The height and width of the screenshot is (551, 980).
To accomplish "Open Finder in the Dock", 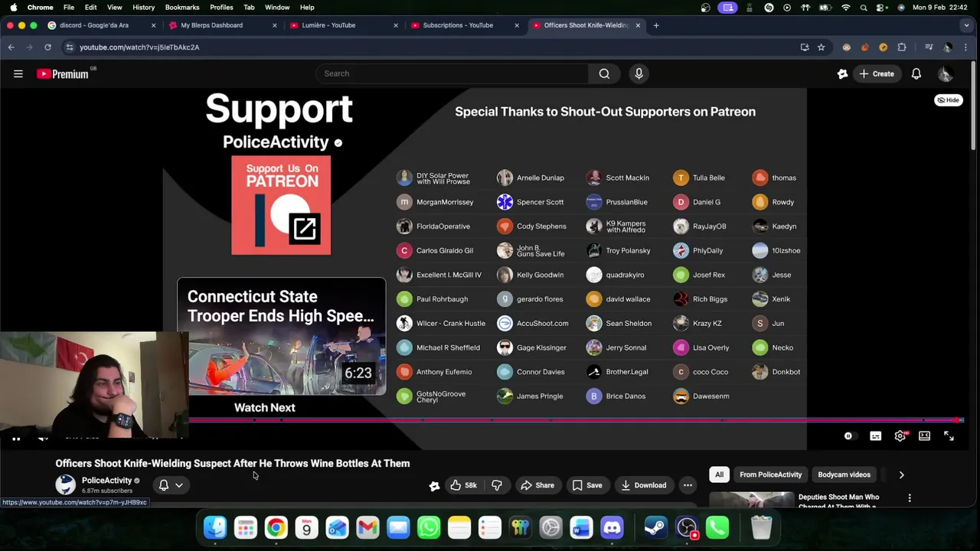I will point(215,527).
